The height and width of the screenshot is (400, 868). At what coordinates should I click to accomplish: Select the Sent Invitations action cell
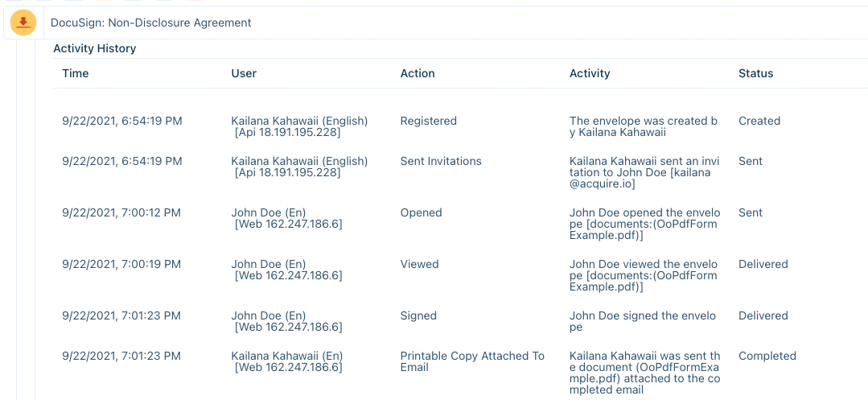point(441,161)
